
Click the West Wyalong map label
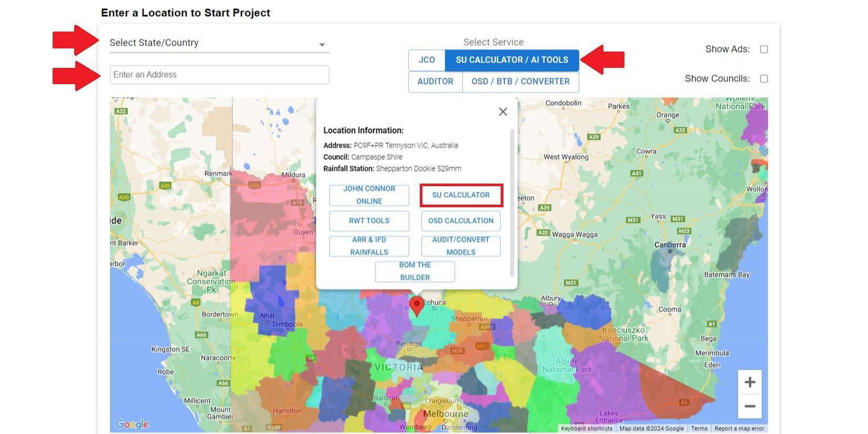click(566, 157)
